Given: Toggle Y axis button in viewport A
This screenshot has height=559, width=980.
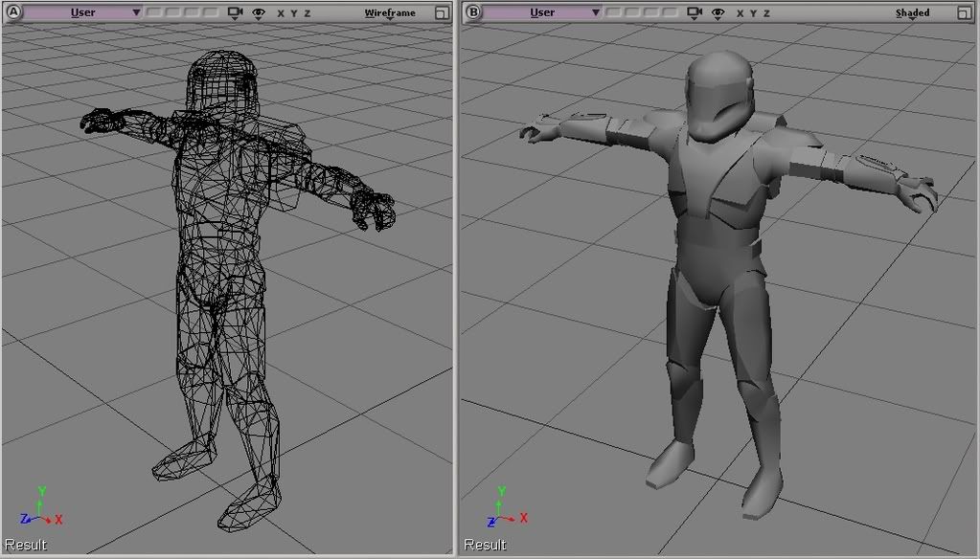Looking at the screenshot, I should click(294, 13).
